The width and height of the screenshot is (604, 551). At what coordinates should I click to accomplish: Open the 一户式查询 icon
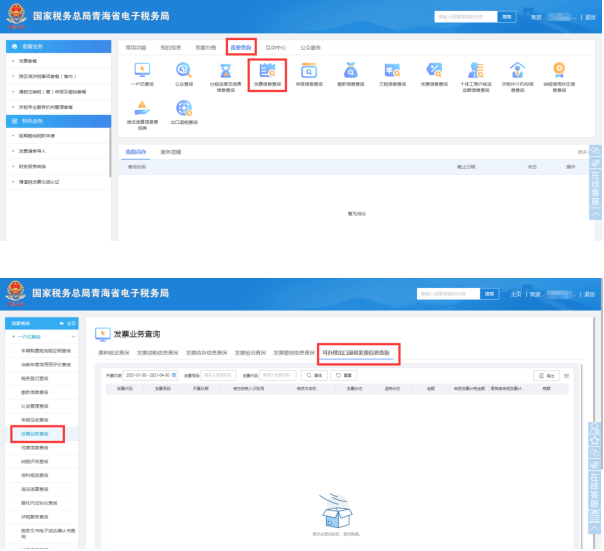point(142,72)
